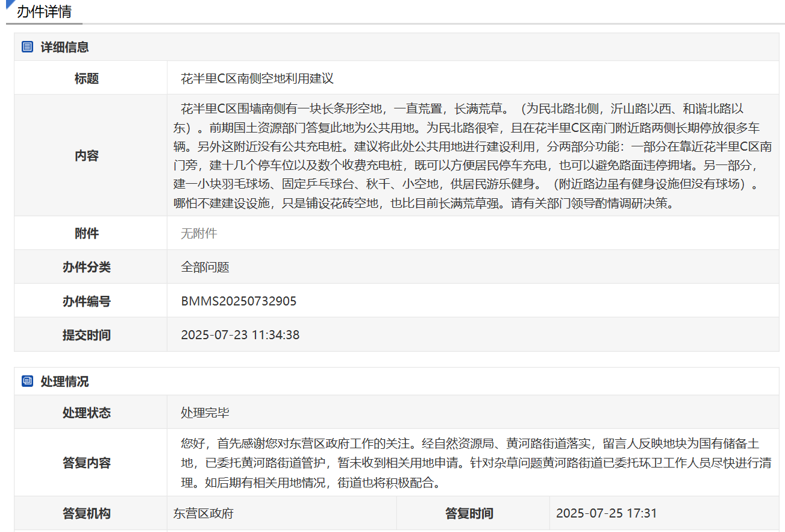Click the 答复内容 row label

87,463
